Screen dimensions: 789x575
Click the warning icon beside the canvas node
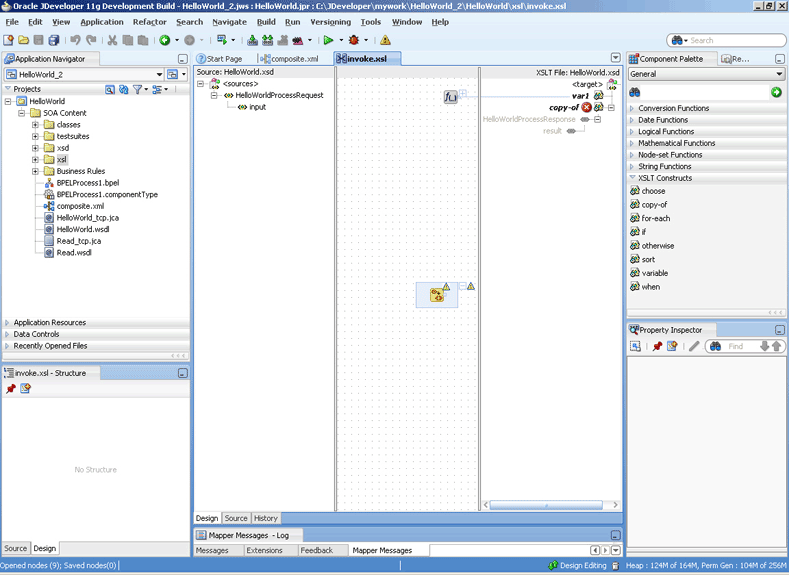[470, 286]
